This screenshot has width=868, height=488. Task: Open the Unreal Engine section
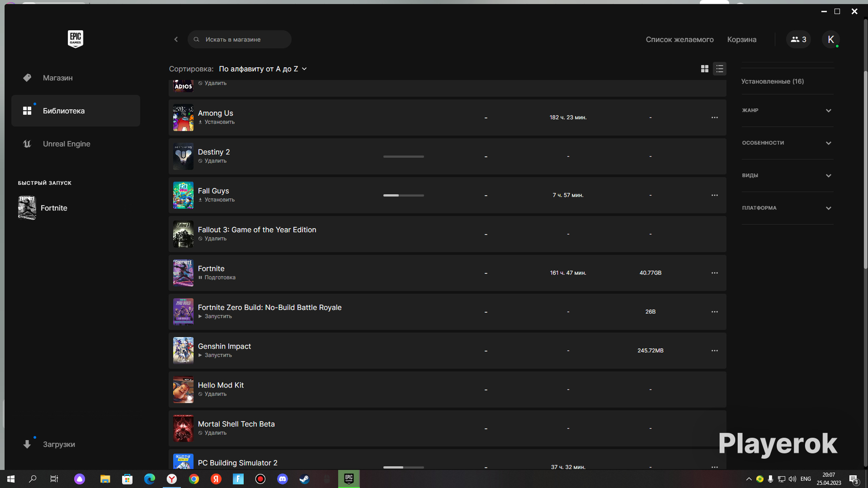pos(66,144)
